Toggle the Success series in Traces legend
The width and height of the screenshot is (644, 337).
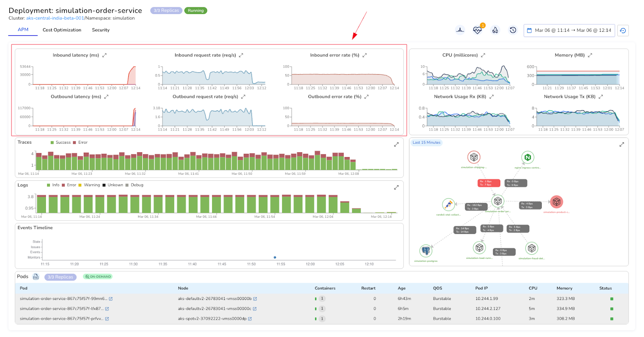(x=61, y=143)
